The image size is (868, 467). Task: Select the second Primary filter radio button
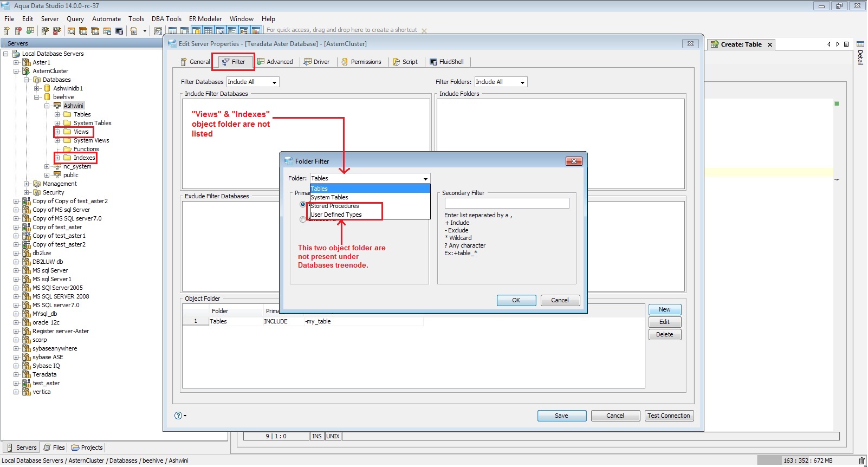point(302,219)
